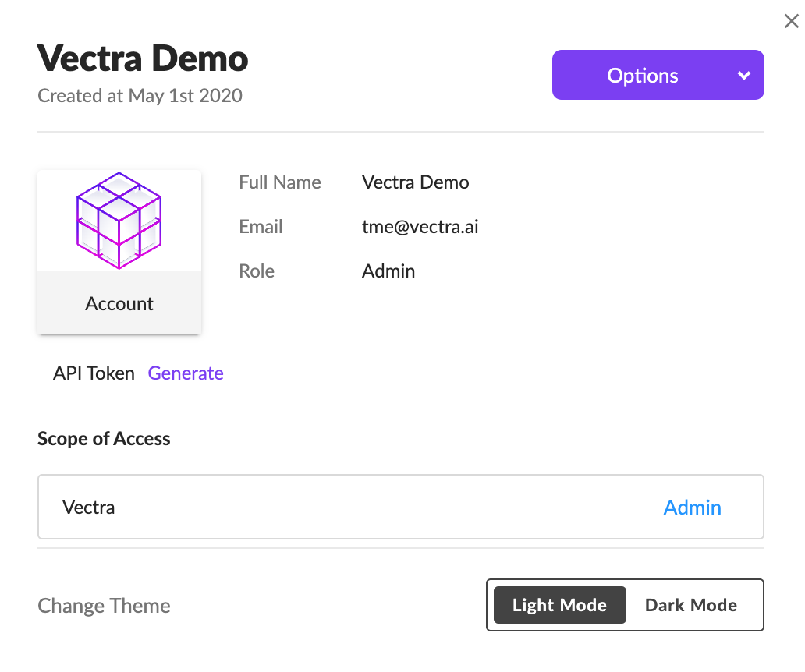
Task: Open the Admin scope link for Vectra
Action: [x=692, y=508]
